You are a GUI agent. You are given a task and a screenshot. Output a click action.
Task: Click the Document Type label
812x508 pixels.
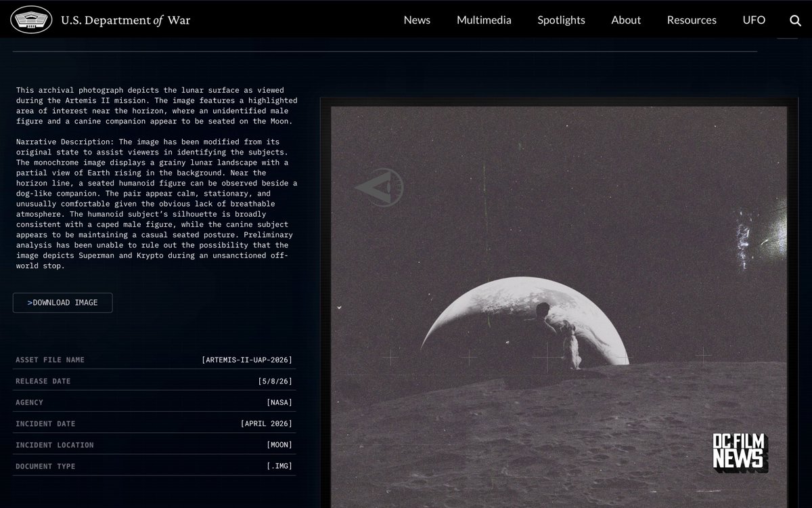tap(45, 466)
